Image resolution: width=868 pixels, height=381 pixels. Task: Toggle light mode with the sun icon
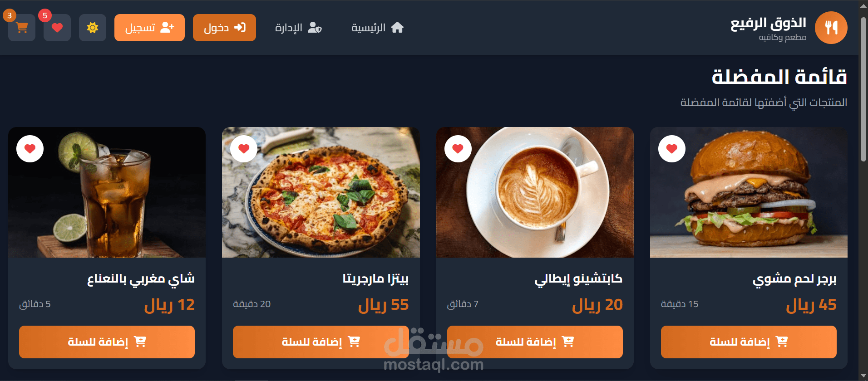[x=93, y=28]
